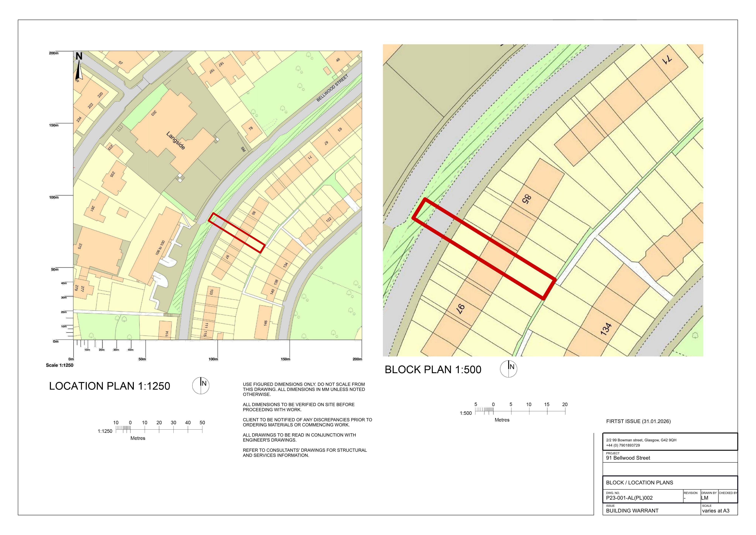Click the 'REVISION' header in title block
The height and width of the screenshot is (535, 756).
point(690,493)
